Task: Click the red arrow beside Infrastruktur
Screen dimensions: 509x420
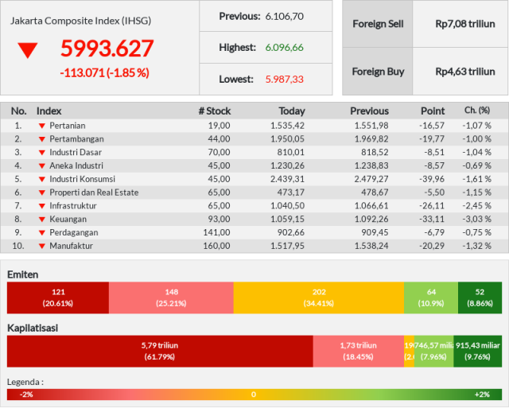Action: point(42,206)
